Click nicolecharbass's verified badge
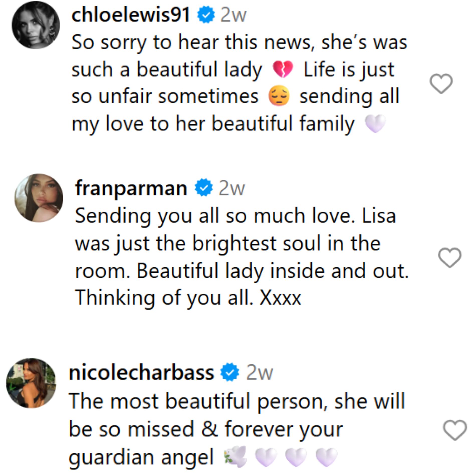476x476 pixels. tap(230, 372)
